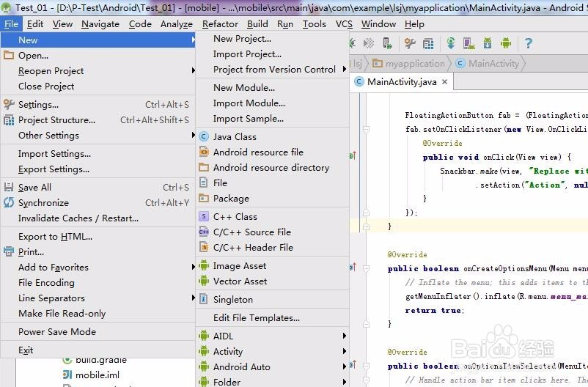
Task: Click the Java Class icon in New submenu
Action: 204,136
